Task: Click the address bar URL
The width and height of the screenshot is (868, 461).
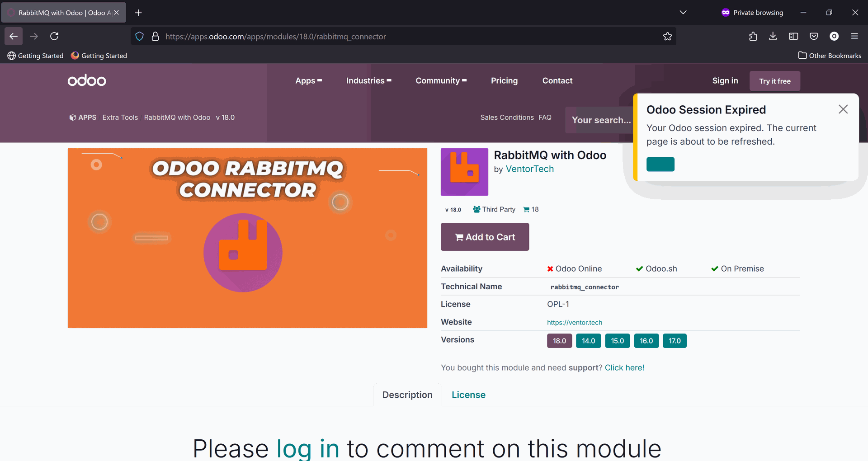Action: tap(276, 37)
